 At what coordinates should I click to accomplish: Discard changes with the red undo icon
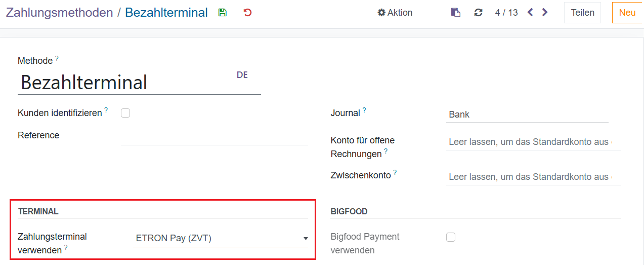[x=247, y=13]
